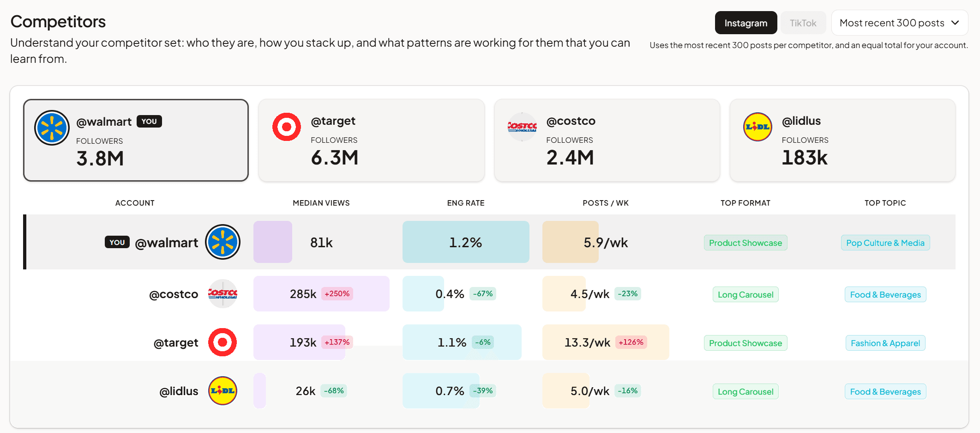
Task: Click Lidl's 26k median views value
Action: click(x=306, y=391)
